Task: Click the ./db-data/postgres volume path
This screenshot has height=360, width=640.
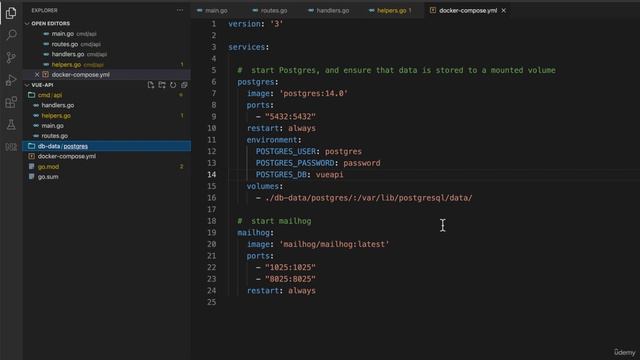Action: [369, 198]
